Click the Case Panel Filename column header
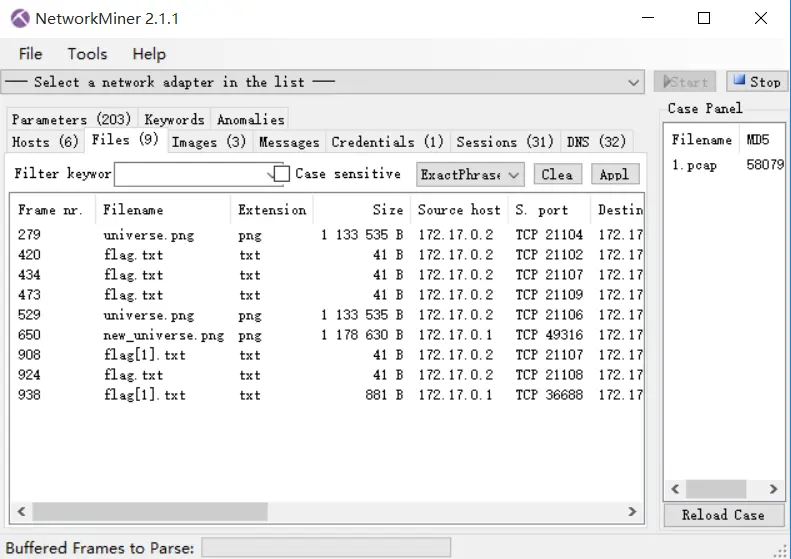The image size is (791, 559). (701, 140)
